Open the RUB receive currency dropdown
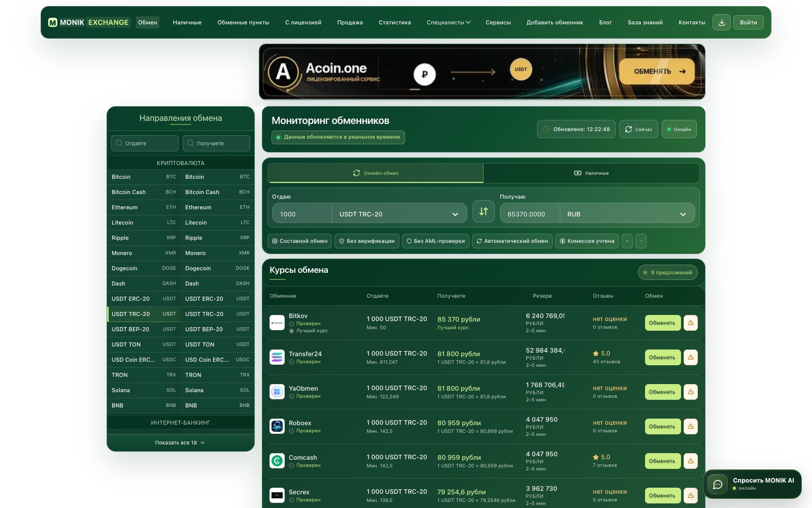The width and height of the screenshot is (812, 508). click(627, 214)
